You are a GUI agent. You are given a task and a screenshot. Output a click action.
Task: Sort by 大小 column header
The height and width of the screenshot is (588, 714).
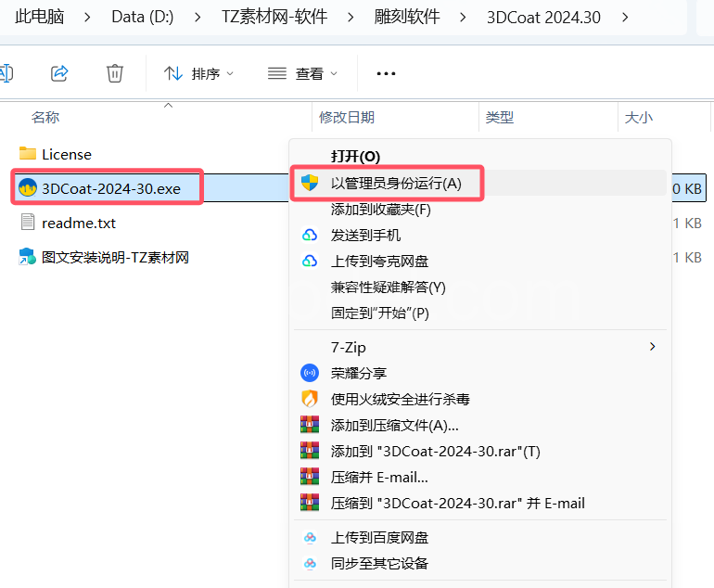(x=638, y=118)
